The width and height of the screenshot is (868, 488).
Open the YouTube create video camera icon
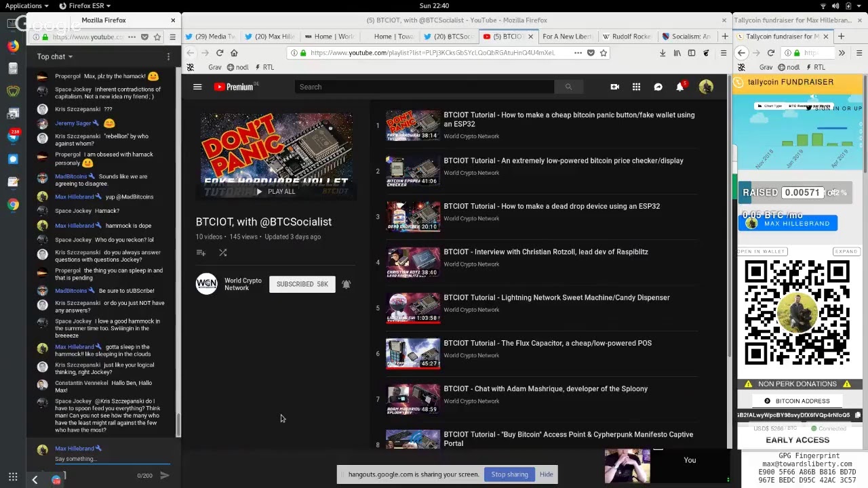pyautogui.click(x=614, y=87)
